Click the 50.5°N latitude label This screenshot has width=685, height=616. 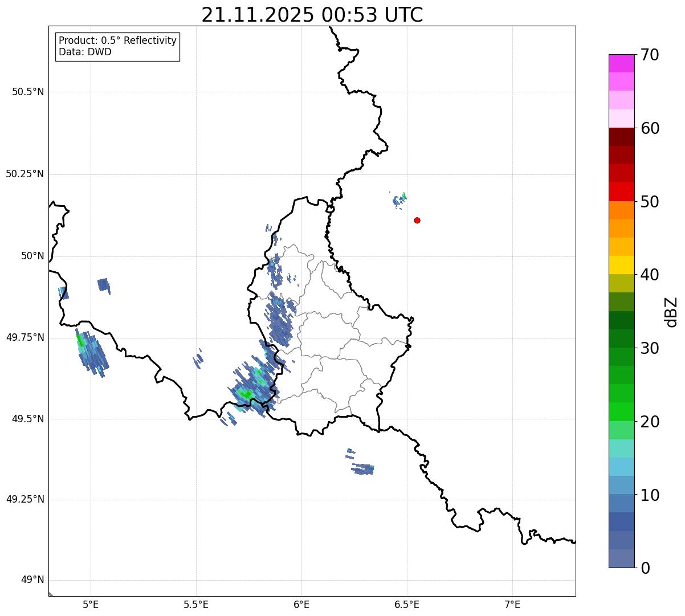28,92
